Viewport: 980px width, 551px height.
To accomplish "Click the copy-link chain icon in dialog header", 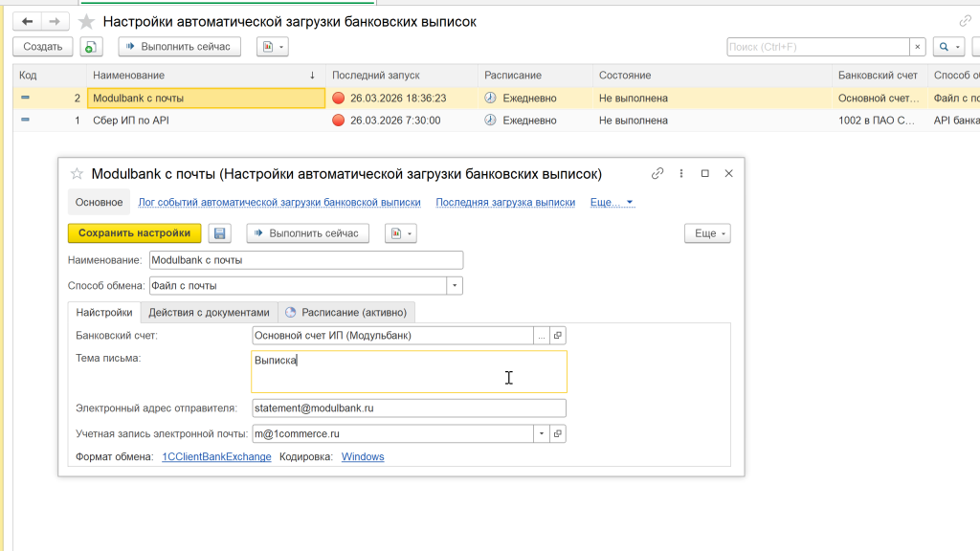I will 657,173.
